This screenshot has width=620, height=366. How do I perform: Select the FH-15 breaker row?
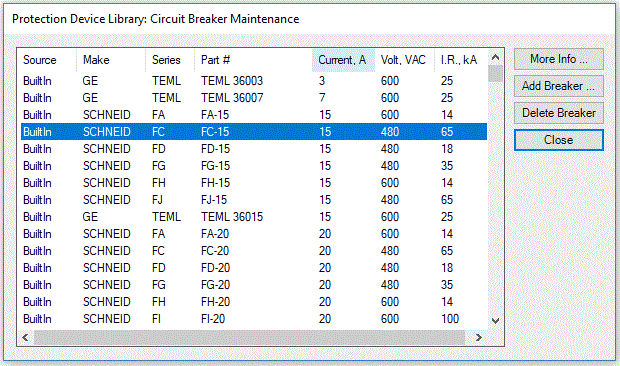pos(254,183)
